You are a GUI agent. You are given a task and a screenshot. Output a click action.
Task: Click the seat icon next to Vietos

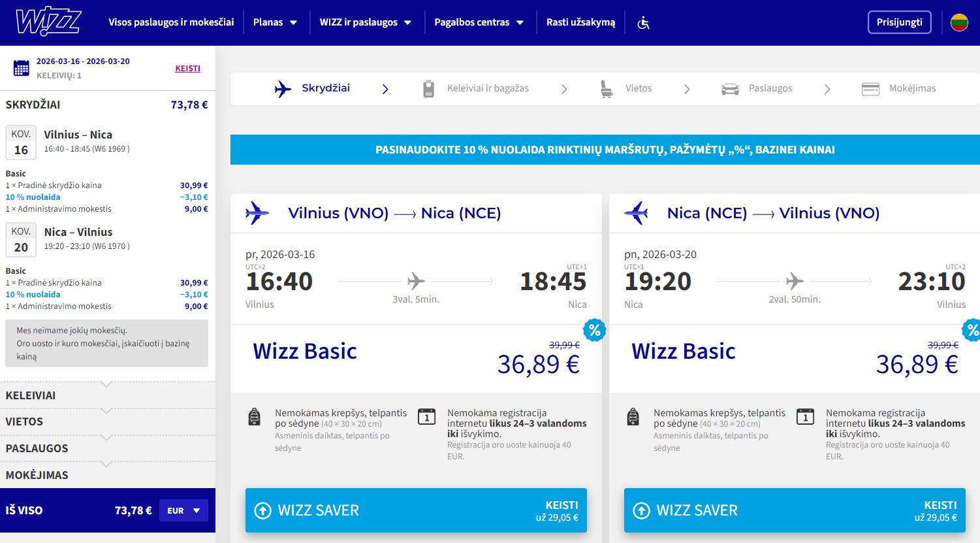[x=607, y=89]
